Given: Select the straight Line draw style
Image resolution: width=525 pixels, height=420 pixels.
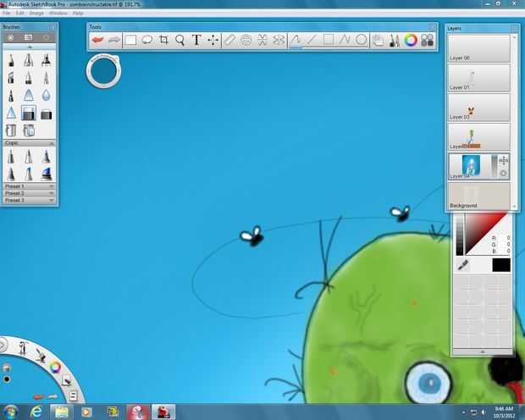Looking at the screenshot, I should click(x=312, y=40).
